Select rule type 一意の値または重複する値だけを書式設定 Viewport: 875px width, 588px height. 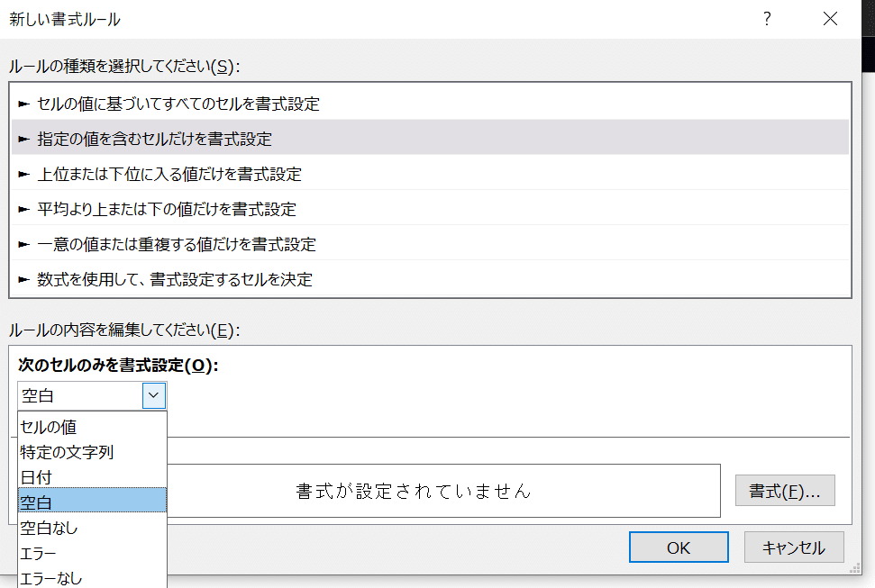click(x=430, y=244)
